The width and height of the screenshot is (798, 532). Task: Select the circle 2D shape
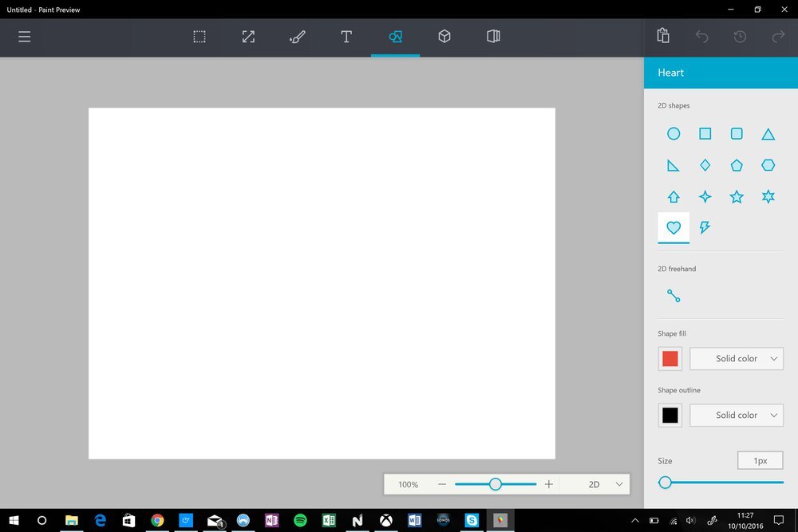coord(674,134)
